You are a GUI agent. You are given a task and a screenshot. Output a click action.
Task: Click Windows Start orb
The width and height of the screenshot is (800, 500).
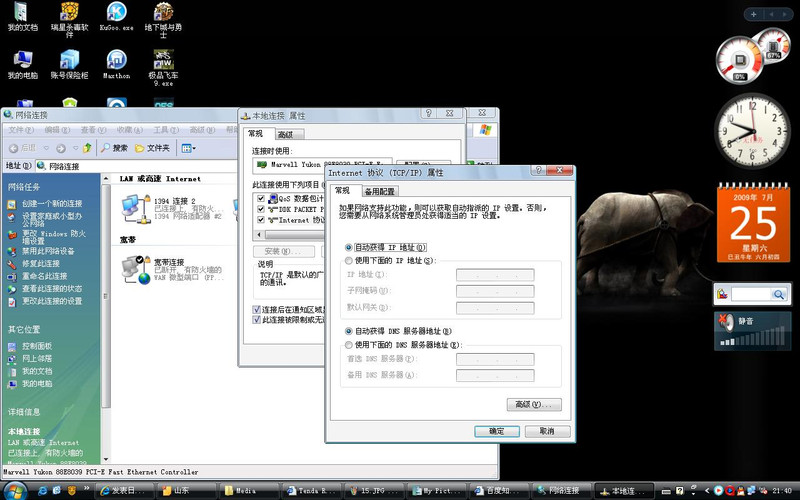[x=15, y=490]
